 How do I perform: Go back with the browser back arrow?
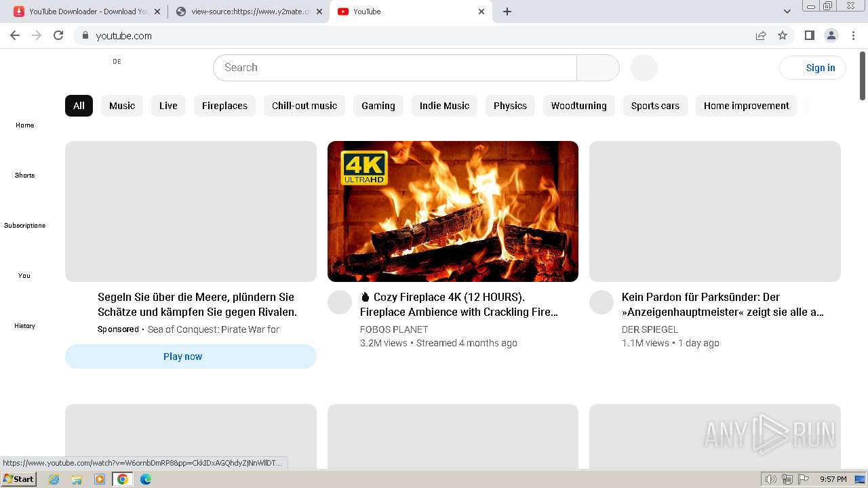pyautogui.click(x=15, y=35)
